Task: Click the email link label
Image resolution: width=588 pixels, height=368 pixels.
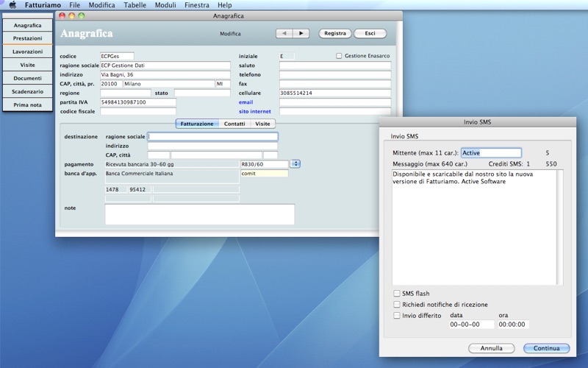Action: pos(245,102)
